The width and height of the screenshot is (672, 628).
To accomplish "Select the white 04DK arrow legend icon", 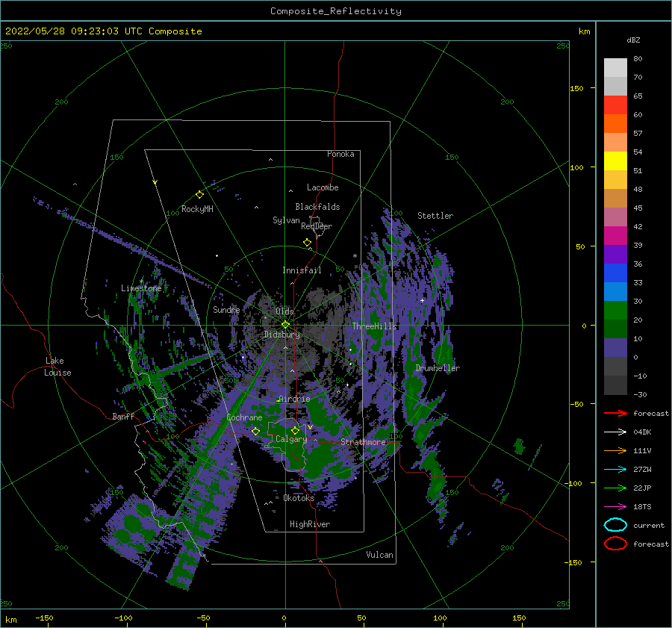I will pyautogui.click(x=615, y=432).
